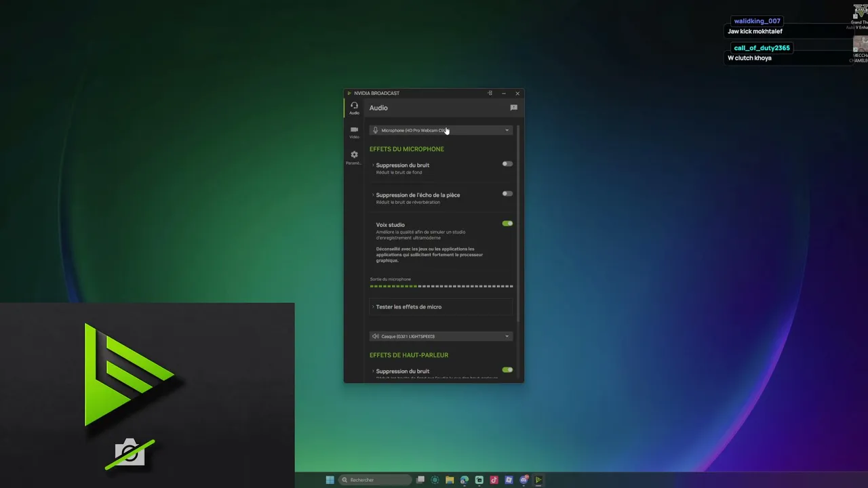Click the 'walidking_007' chat username
Screen dimensions: 868x488
pos(757,21)
